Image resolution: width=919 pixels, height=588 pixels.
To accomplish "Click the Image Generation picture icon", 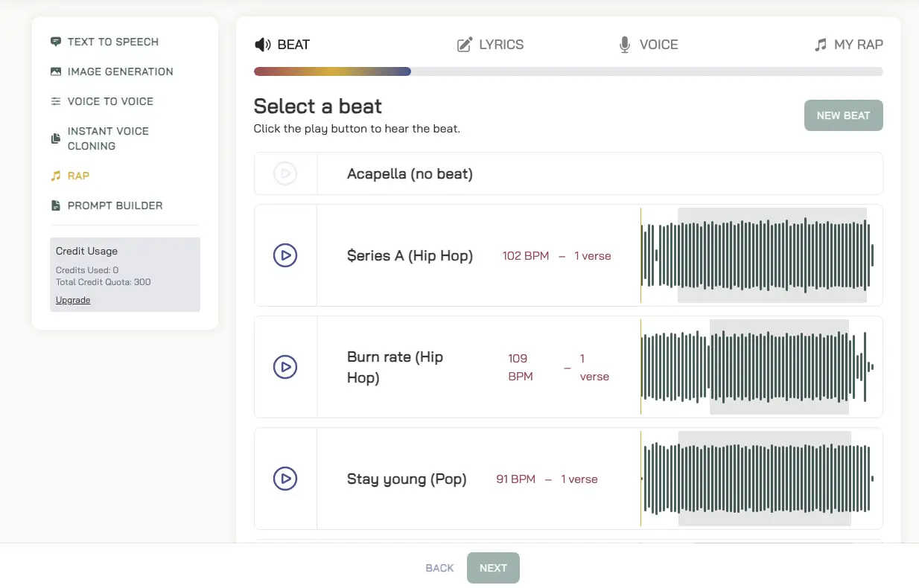I will pyautogui.click(x=56, y=71).
